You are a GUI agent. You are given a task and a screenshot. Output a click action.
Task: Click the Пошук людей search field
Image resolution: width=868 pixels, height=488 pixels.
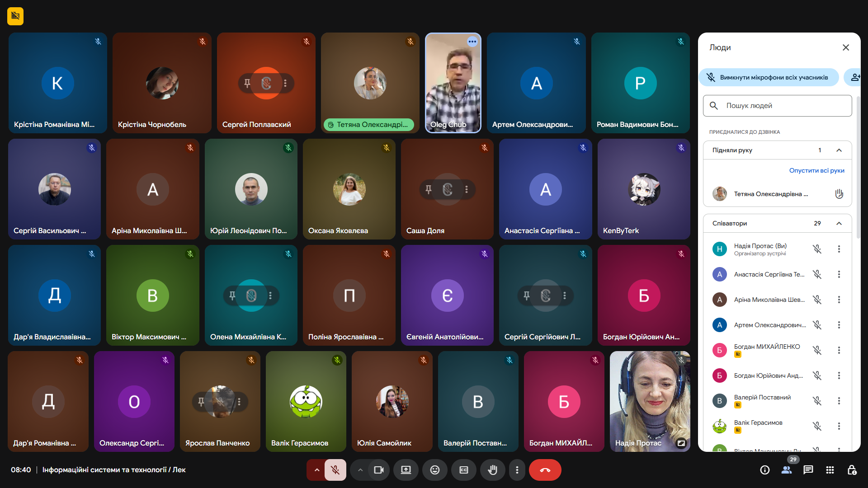click(778, 106)
